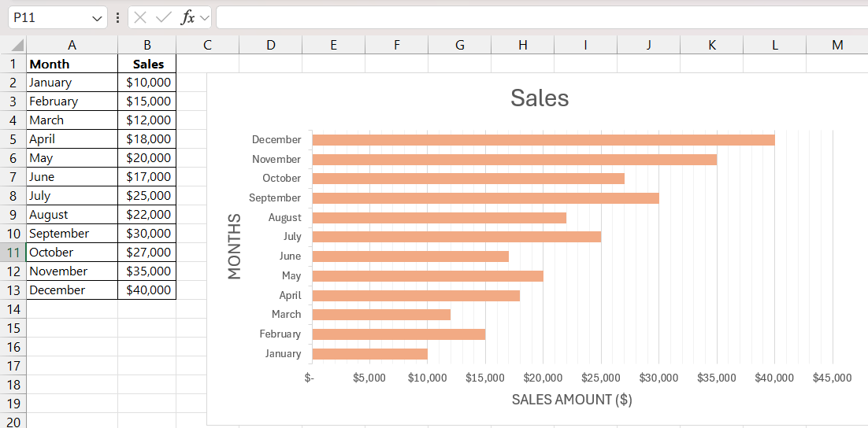Select the October cell in column A
This screenshot has height=428, width=868.
[72, 252]
